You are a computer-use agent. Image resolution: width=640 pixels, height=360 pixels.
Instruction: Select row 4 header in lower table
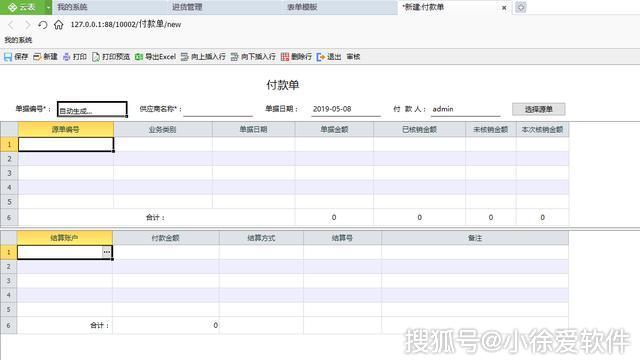tap(9, 295)
